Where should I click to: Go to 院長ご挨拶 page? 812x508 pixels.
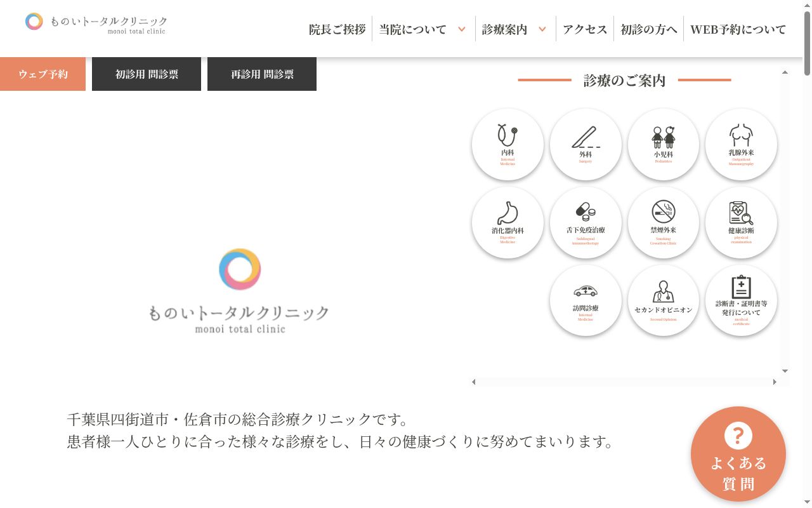point(337,29)
